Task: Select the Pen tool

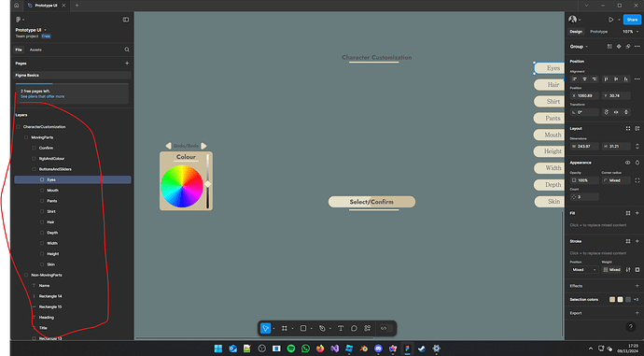Action: point(322,328)
